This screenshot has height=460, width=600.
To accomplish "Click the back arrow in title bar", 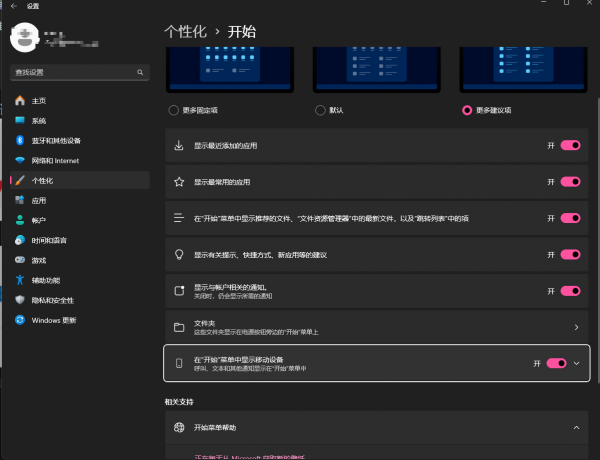I will click(x=14, y=6).
